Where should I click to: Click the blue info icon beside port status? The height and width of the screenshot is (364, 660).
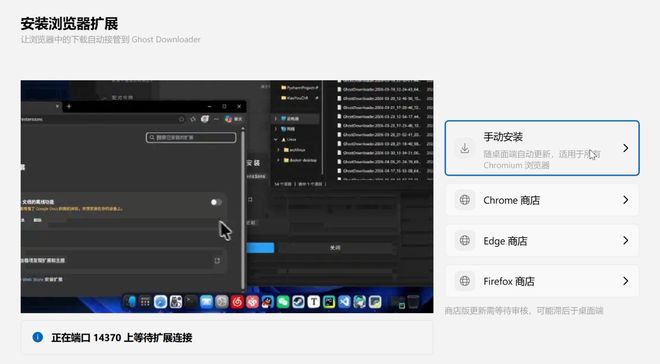coord(37,337)
